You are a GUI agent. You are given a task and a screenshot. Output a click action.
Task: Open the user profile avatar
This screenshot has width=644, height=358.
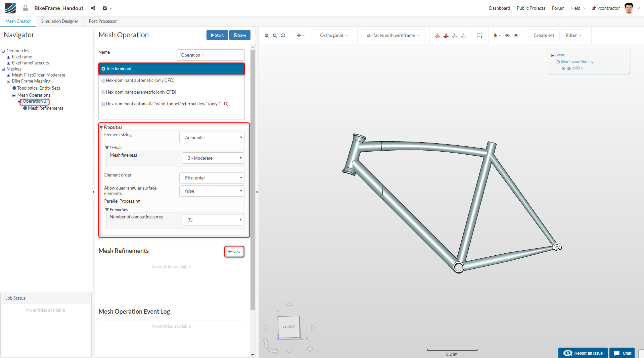tap(629, 8)
